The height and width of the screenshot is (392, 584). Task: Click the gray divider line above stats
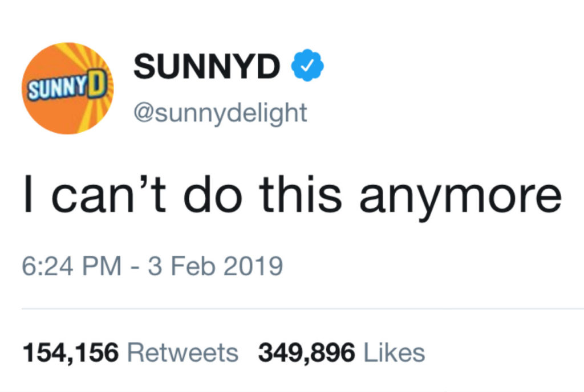[302, 309]
